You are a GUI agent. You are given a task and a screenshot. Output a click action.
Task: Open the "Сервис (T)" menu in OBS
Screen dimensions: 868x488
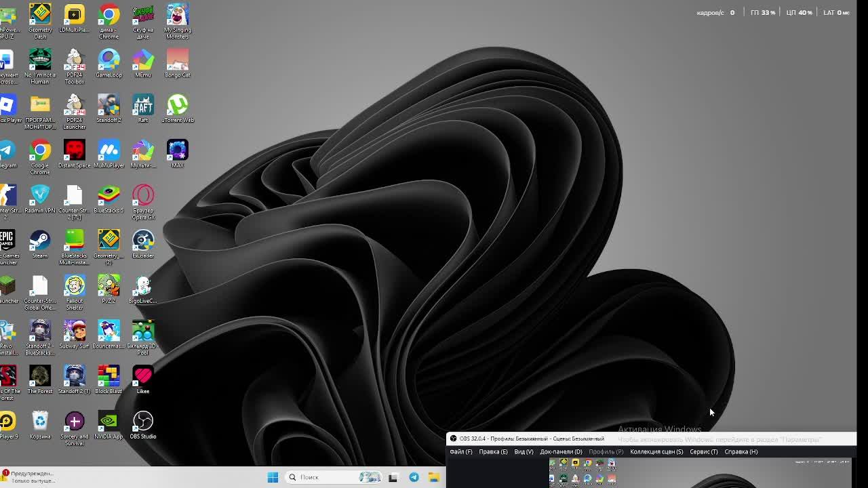(703, 451)
